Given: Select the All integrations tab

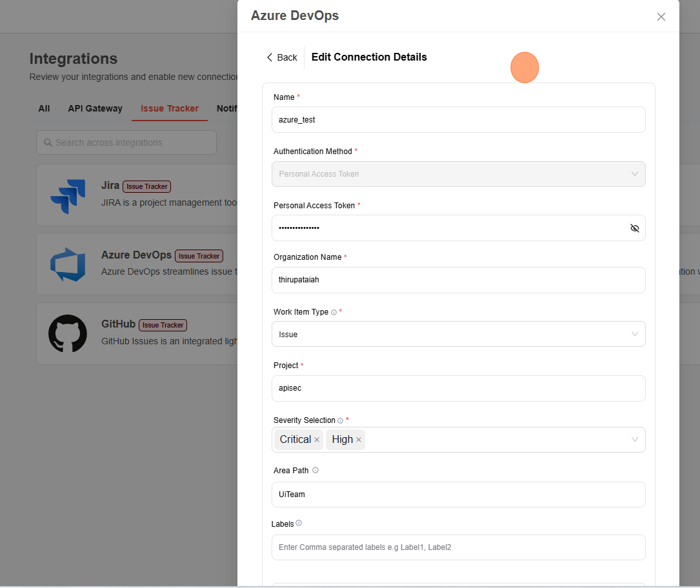Looking at the screenshot, I should tap(44, 108).
